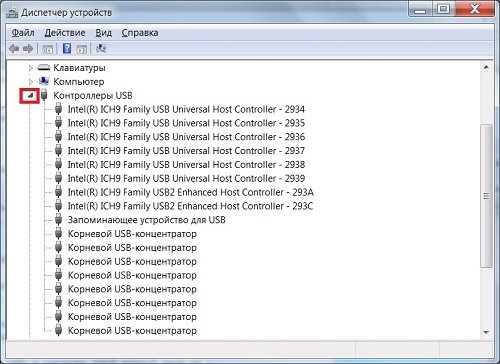This screenshot has height=364, width=500.
Task: Click the Forward arrow in the toolbar
Action: pyautogui.click(x=28, y=49)
